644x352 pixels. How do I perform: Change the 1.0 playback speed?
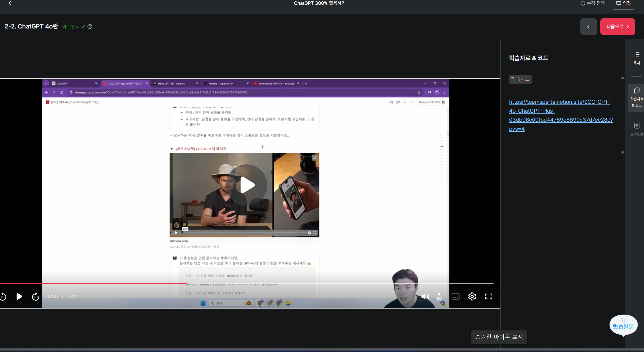(x=439, y=296)
